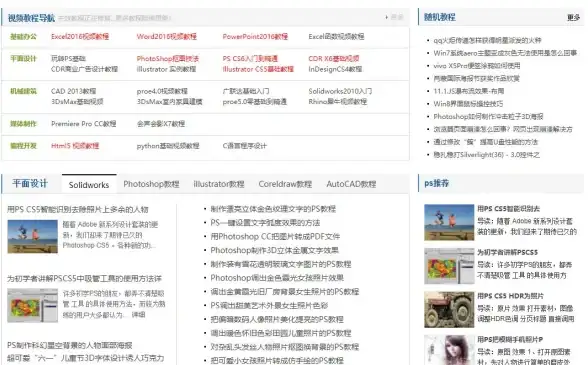588x365 pixels.
Task: Switch to the Photoshop教程 tab
Action: point(152,184)
